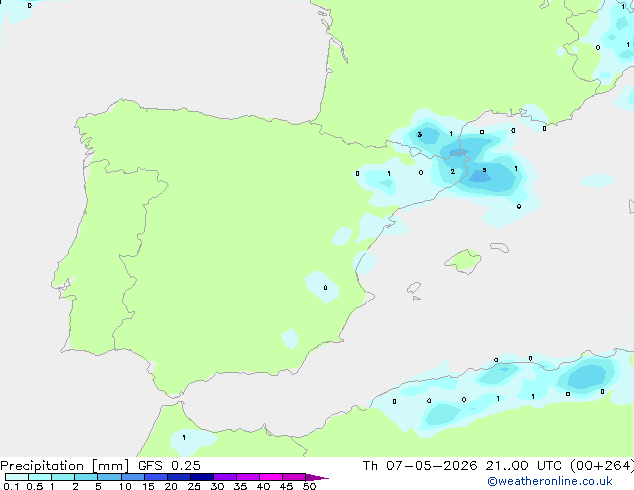This screenshot has width=634, height=490.
Task: Pick the 15–20 mm blue legend swatch
Action: pos(156,477)
